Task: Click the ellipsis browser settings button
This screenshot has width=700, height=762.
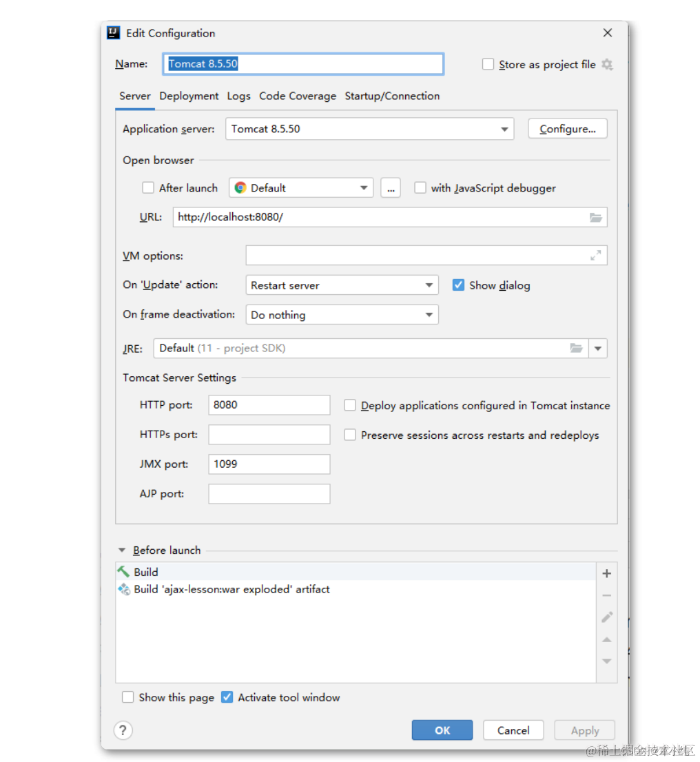Action: [391, 187]
